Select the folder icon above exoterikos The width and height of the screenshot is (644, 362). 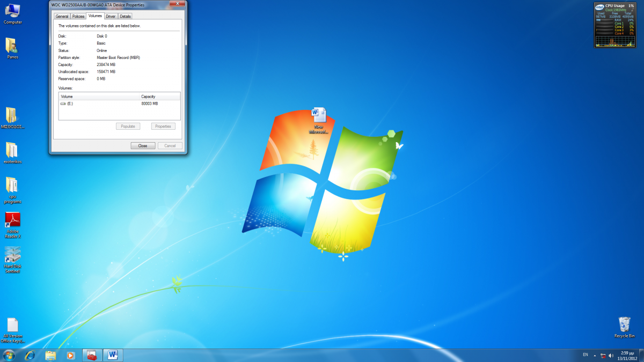click(12, 118)
